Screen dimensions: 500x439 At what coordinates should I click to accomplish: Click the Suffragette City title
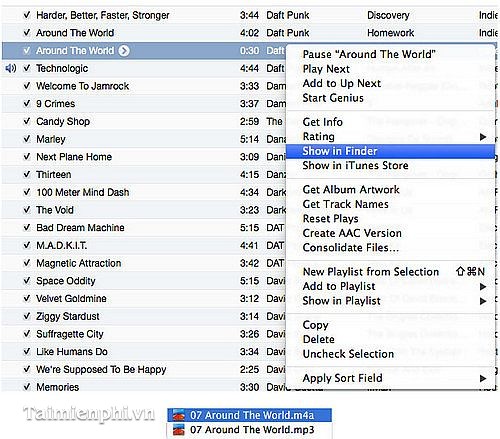[70, 334]
